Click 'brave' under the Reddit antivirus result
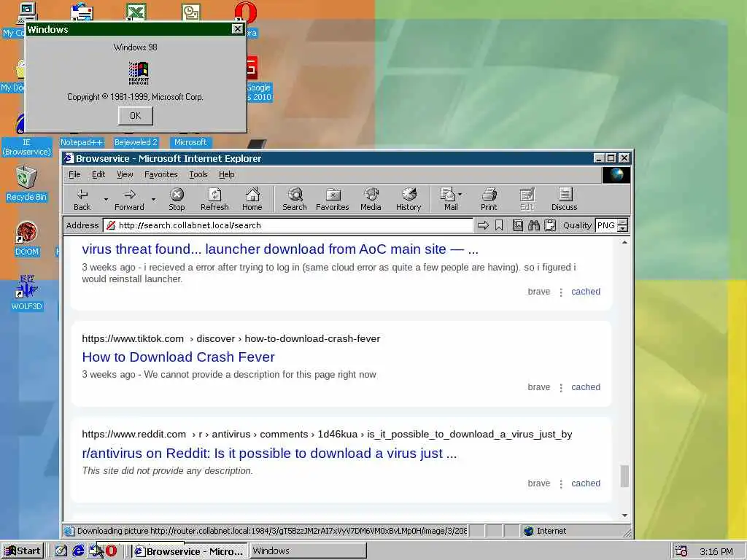 coord(539,483)
